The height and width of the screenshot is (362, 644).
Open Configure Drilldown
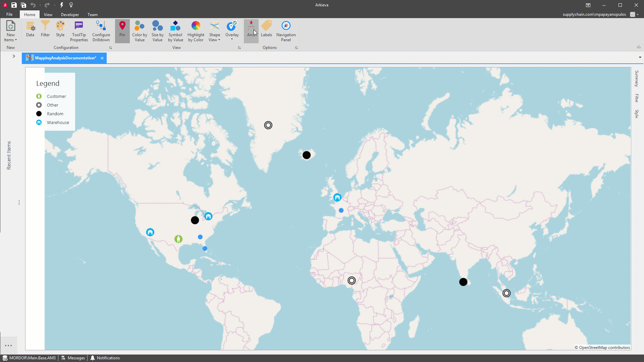(101, 31)
